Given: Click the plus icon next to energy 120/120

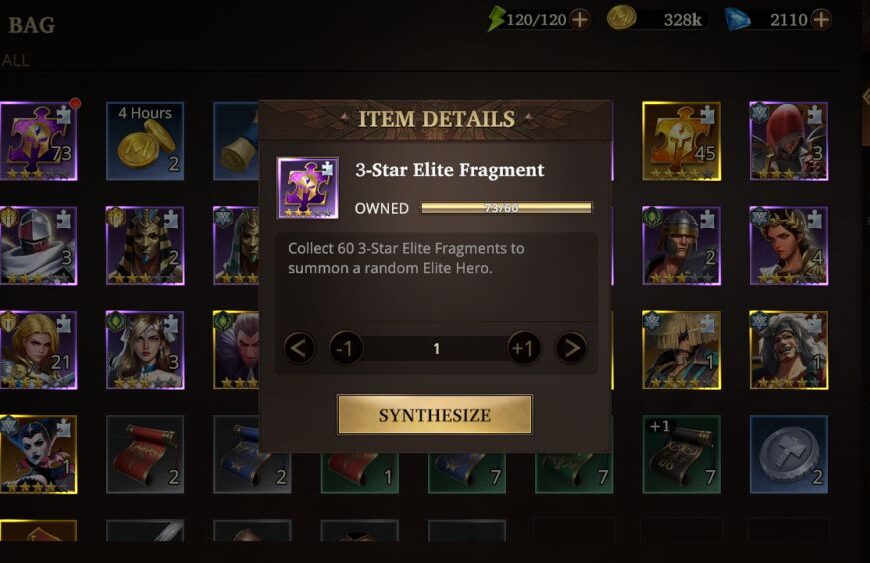Looking at the screenshot, I should (580, 20).
